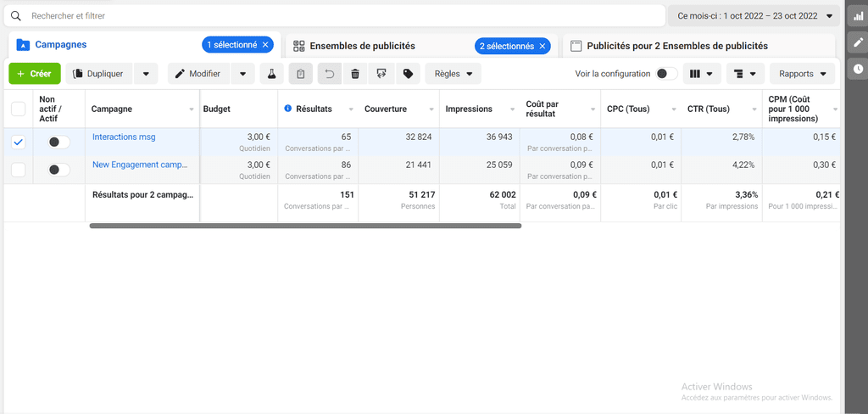868x414 pixels.
Task: Click the 2,78% CTR value
Action: point(743,137)
